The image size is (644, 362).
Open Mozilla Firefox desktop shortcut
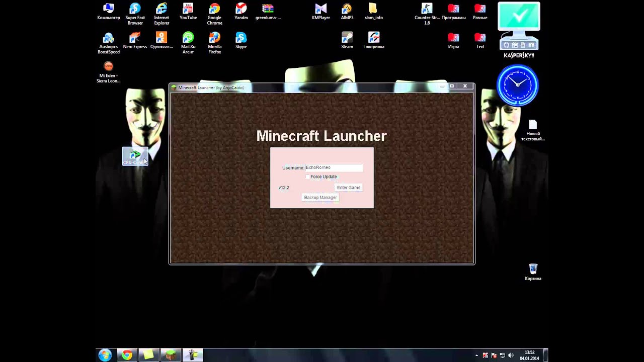pyautogui.click(x=215, y=43)
